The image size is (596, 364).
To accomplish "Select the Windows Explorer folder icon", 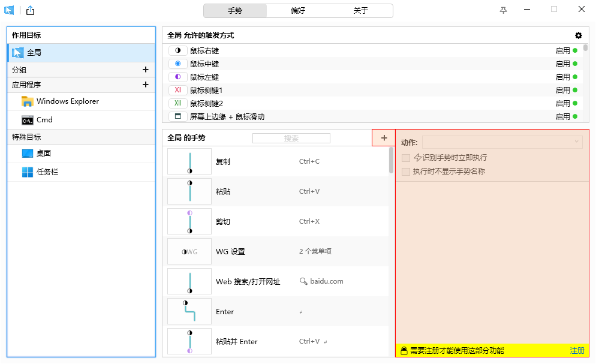I will [28, 101].
